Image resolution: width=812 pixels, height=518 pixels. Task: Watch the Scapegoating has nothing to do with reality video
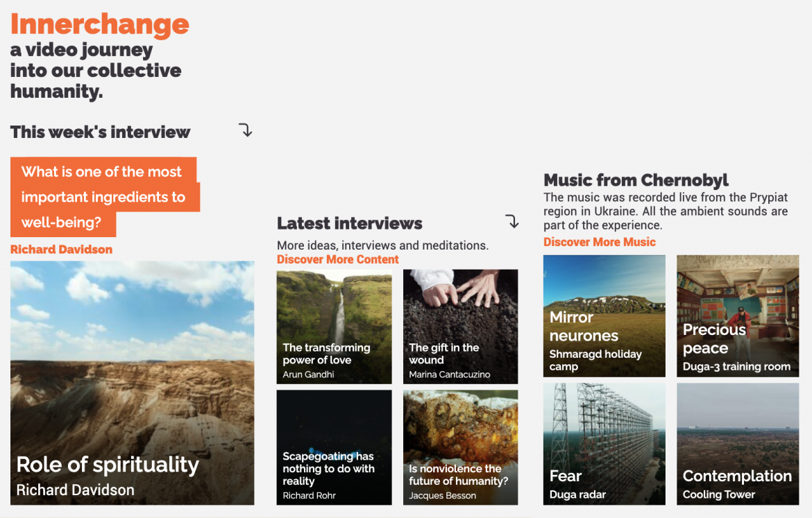[334, 447]
